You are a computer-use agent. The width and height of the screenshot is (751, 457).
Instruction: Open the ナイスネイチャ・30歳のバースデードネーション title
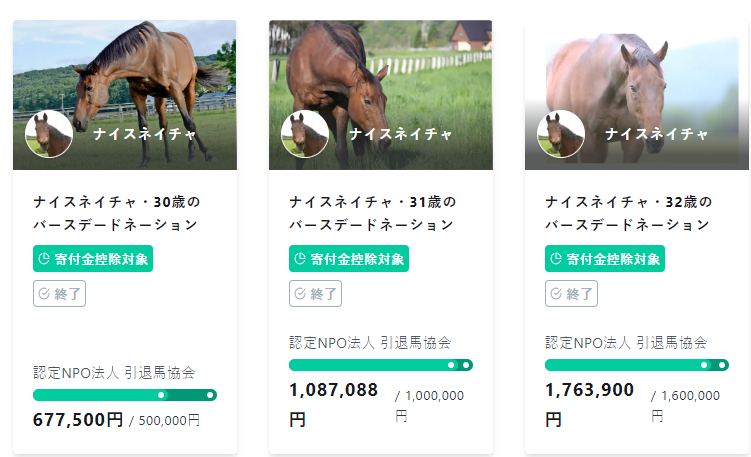click(x=117, y=213)
